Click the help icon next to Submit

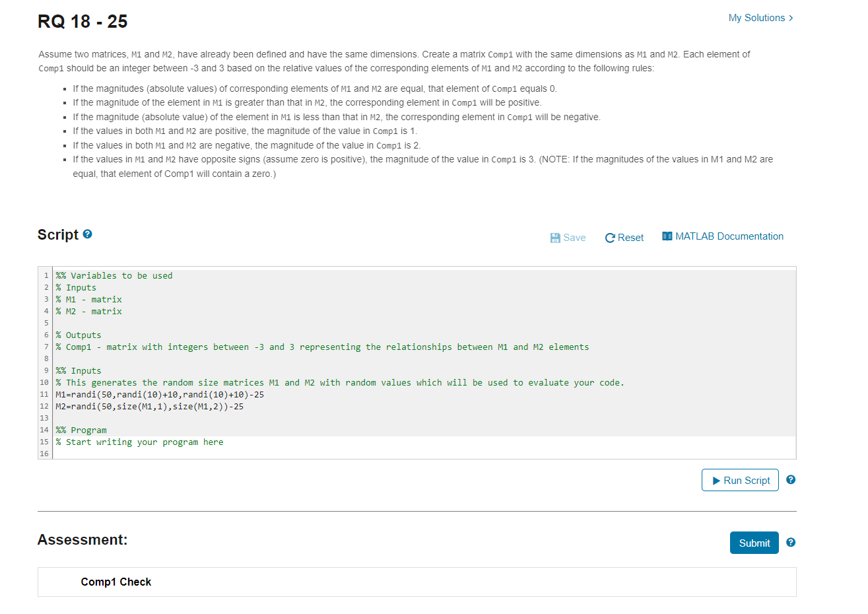tap(790, 542)
